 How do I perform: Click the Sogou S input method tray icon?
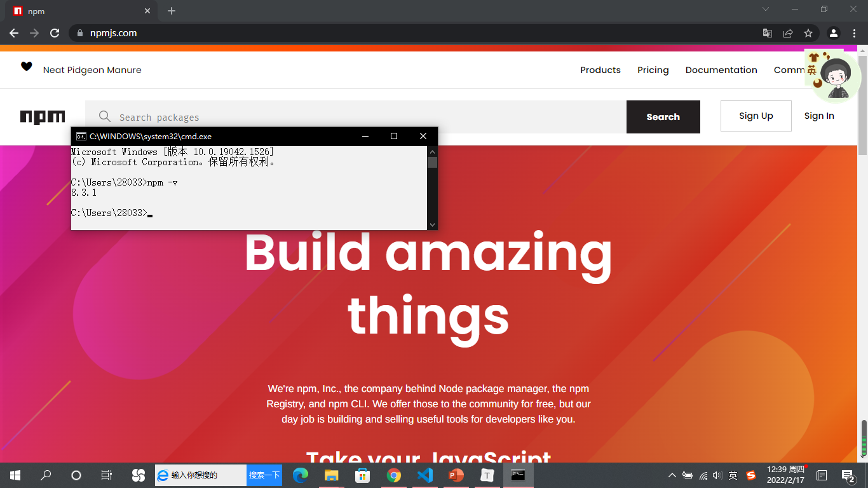tap(751, 475)
